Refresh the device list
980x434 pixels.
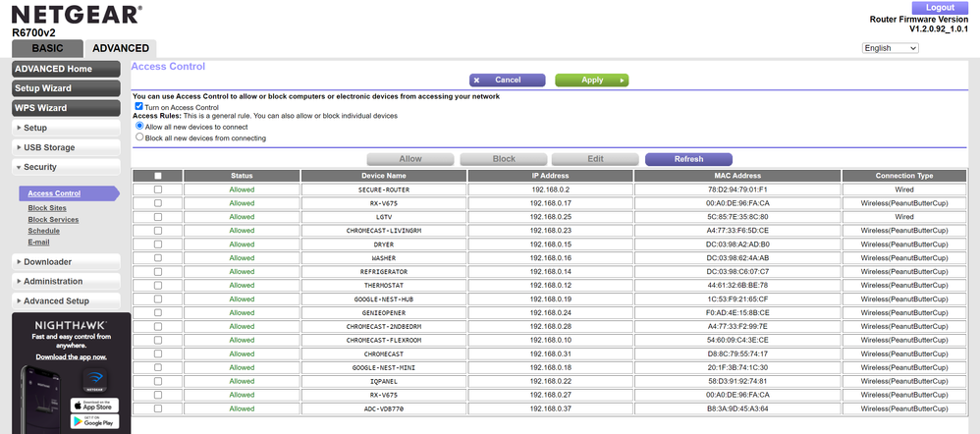click(x=688, y=159)
